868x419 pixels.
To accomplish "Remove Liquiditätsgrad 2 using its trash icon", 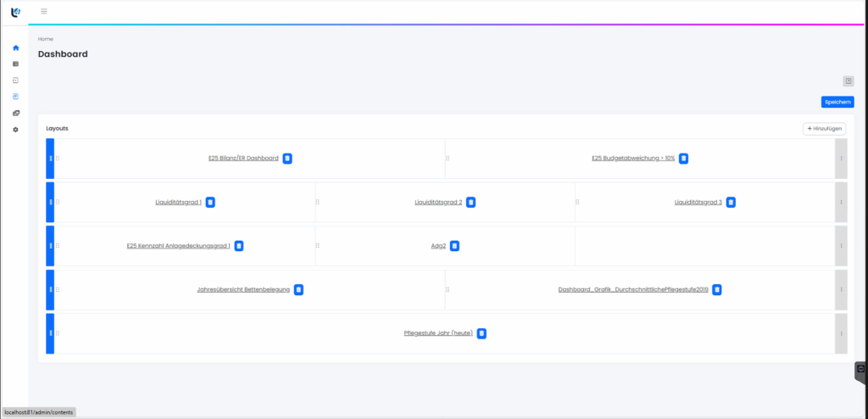I will 470,203.
